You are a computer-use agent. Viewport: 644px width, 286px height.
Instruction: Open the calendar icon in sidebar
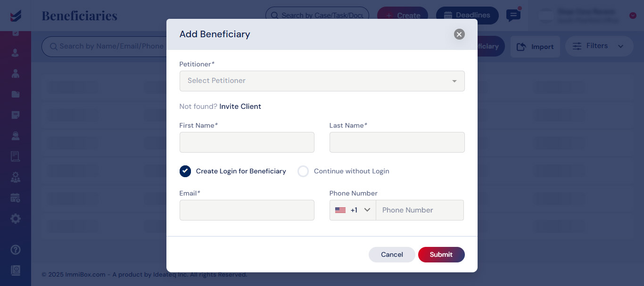[x=16, y=198]
